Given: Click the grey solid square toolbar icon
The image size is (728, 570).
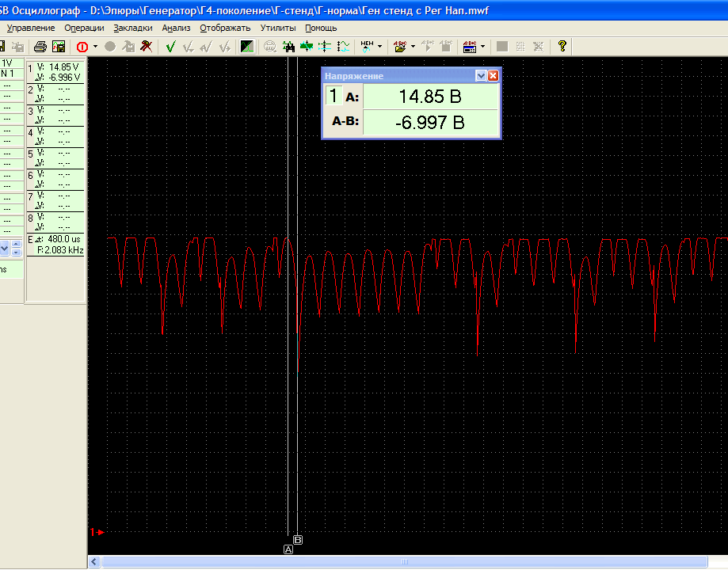Looking at the screenshot, I should pyautogui.click(x=502, y=47).
